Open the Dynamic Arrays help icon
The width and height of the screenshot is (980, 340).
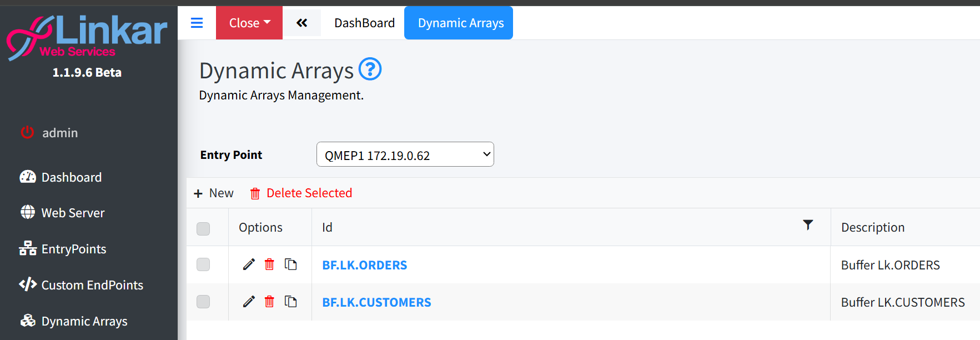(x=370, y=69)
